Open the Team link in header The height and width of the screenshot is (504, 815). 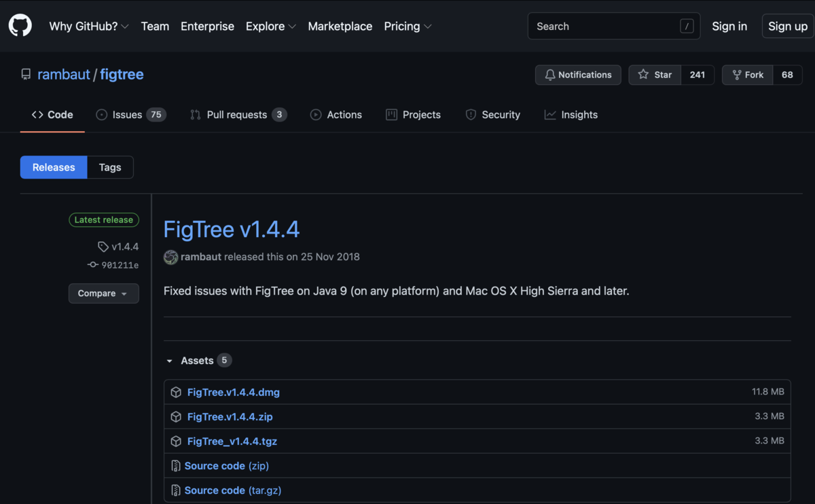155,26
